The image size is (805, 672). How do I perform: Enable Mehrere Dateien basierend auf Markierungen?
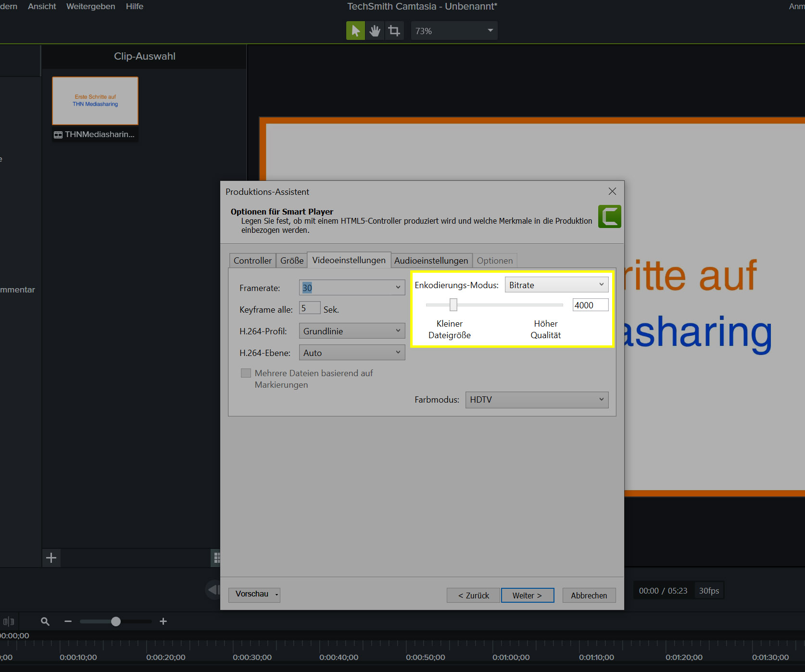246,373
